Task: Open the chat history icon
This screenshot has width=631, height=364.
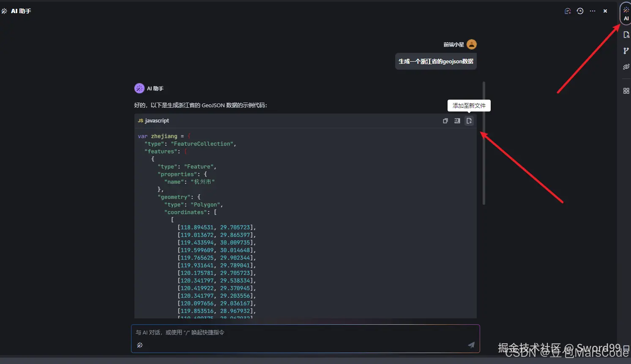Action: [x=580, y=11]
